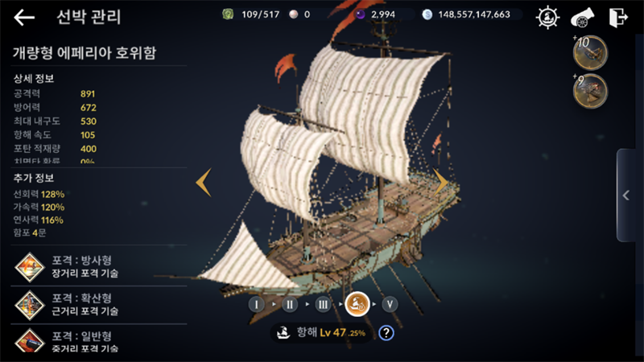
Task: Open the ship helm wheel icon
Action: [x=547, y=17]
